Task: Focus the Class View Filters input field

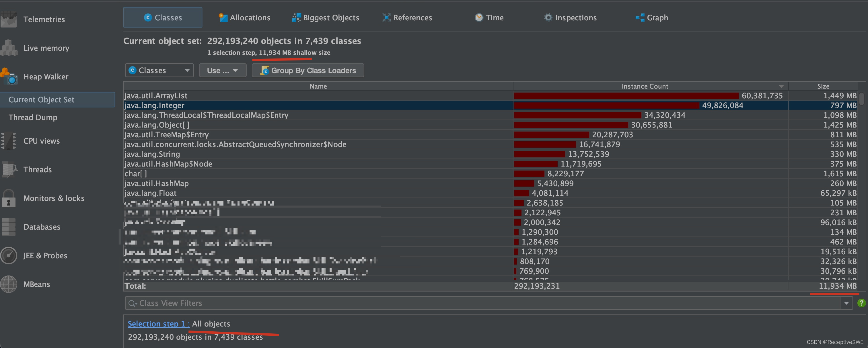Action: 482,303
